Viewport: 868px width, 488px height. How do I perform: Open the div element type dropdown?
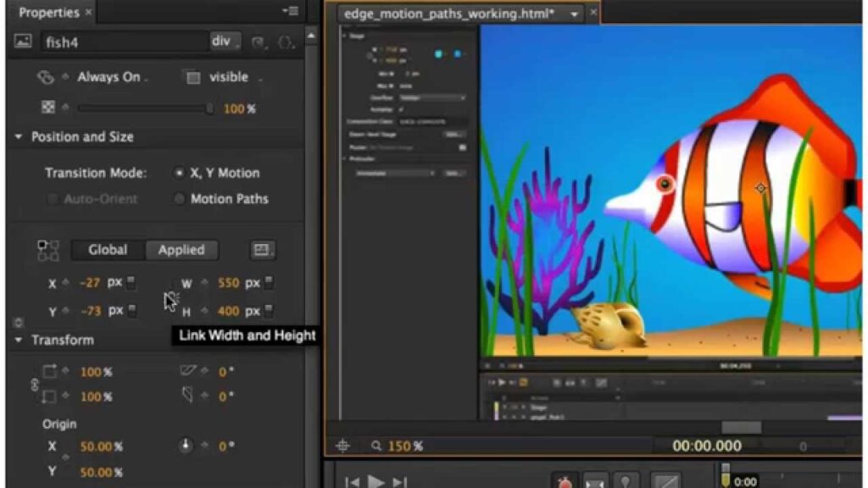coord(225,42)
